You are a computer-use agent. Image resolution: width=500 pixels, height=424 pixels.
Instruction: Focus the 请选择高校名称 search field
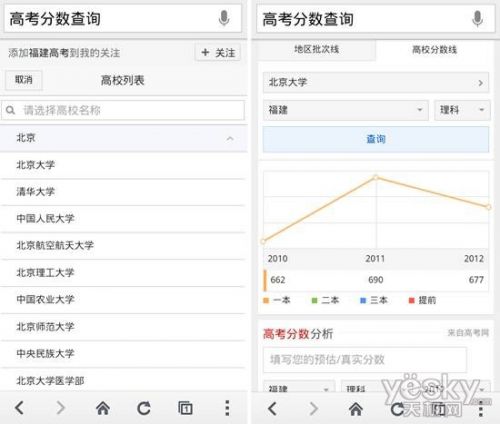click(x=123, y=110)
